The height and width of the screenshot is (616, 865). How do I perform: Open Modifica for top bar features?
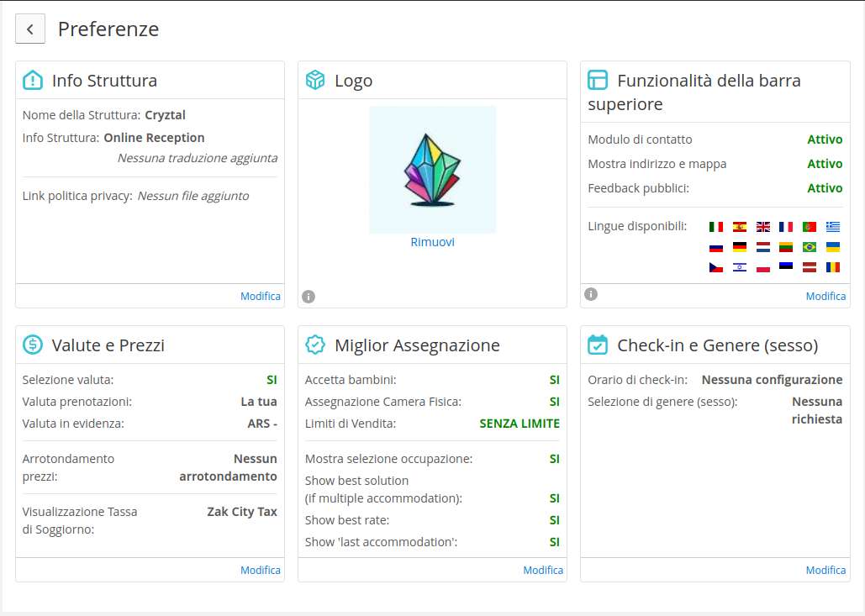coord(825,296)
